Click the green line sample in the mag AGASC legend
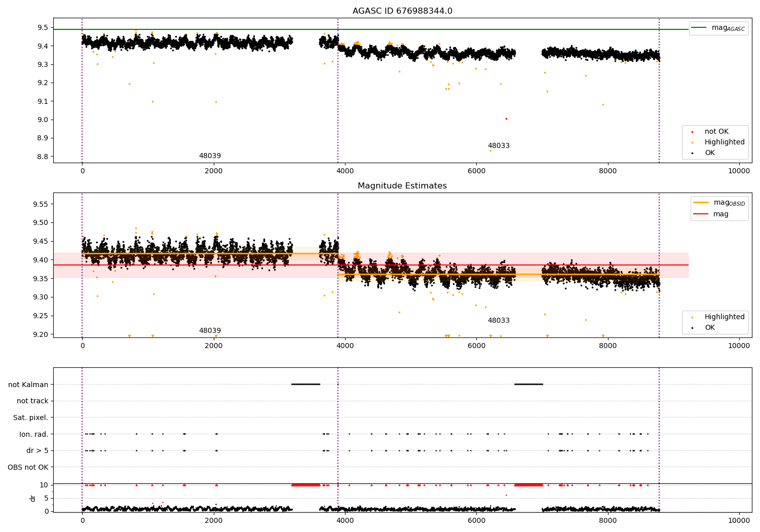 tap(699, 28)
